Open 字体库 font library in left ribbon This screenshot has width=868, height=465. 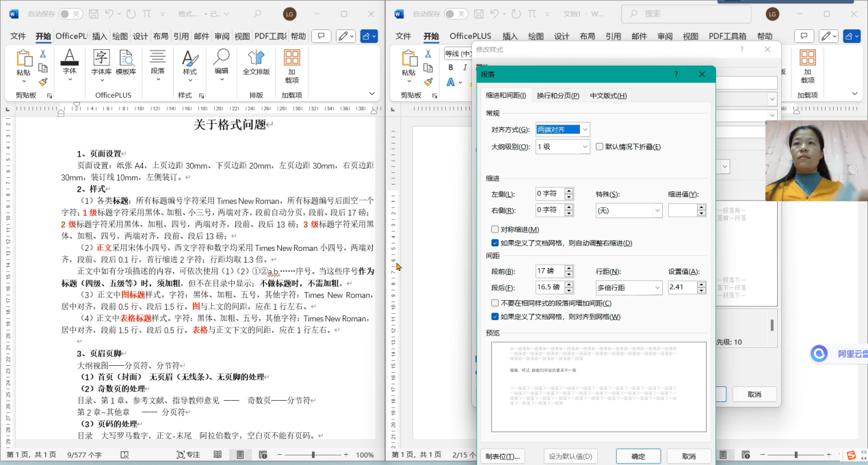pos(101,59)
